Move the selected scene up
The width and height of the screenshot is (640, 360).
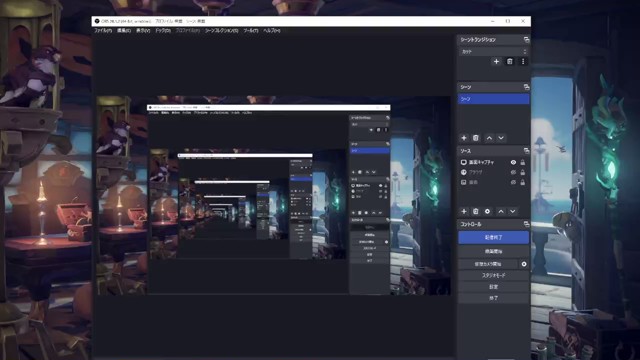[489, 138]
